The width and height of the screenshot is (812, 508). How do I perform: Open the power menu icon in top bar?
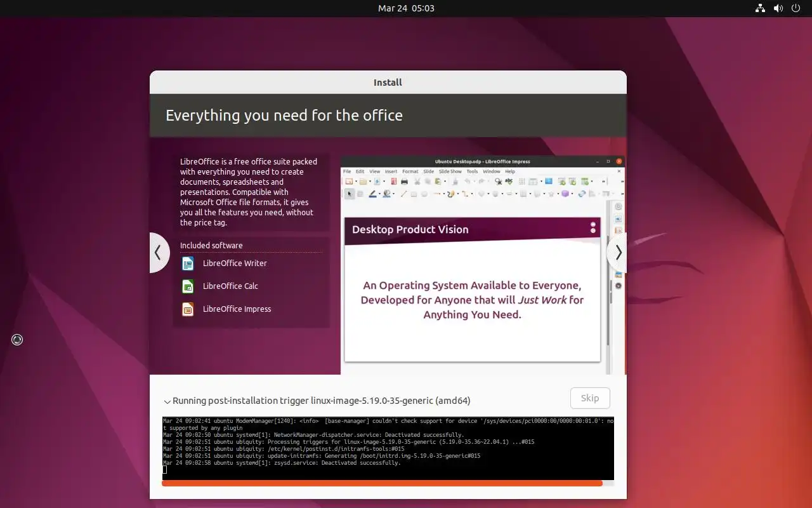[x=796, y=8]
